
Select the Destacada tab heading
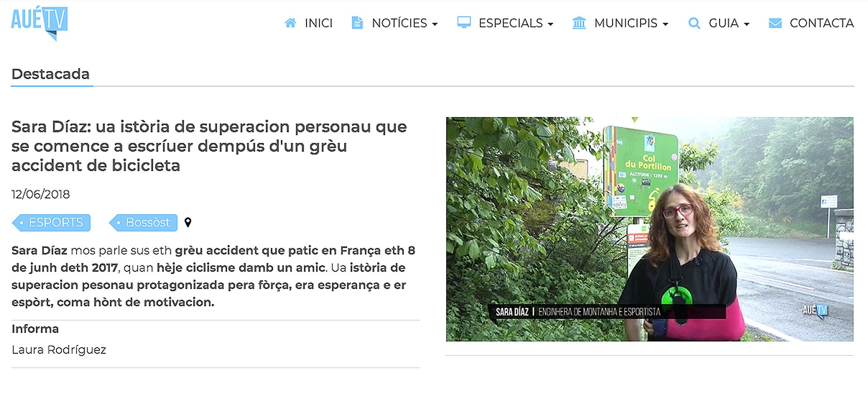(x=51, y=74)
